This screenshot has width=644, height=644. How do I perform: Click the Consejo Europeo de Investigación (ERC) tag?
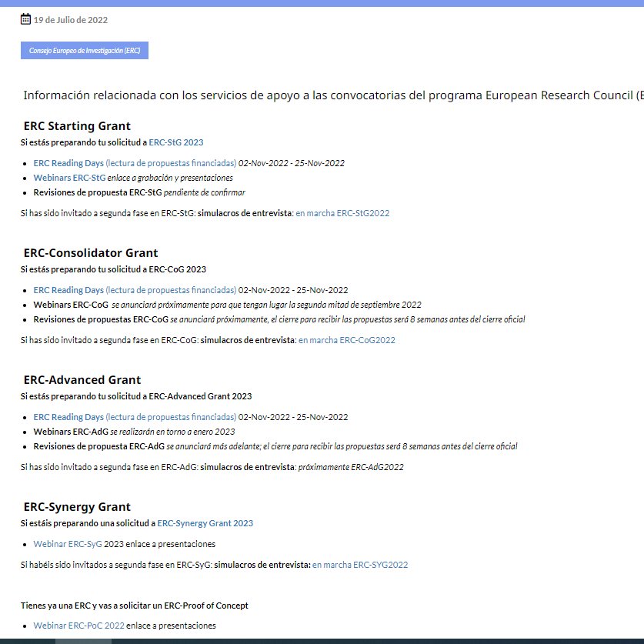click(85, 51)
